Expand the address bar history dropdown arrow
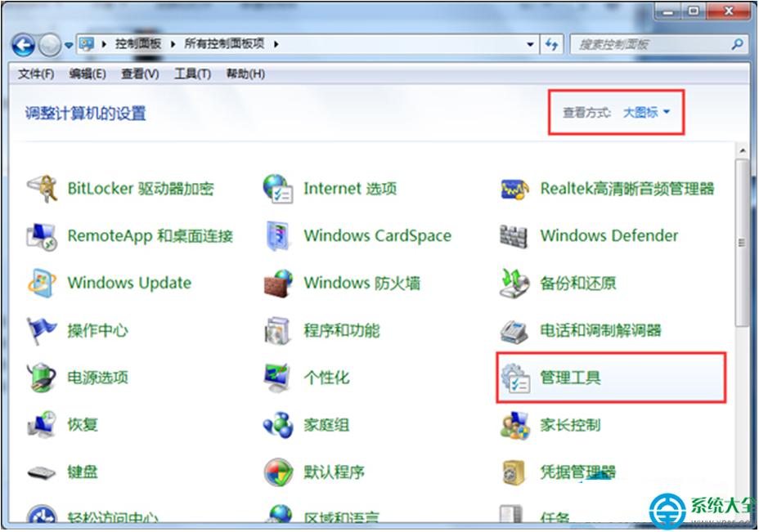 532,44
